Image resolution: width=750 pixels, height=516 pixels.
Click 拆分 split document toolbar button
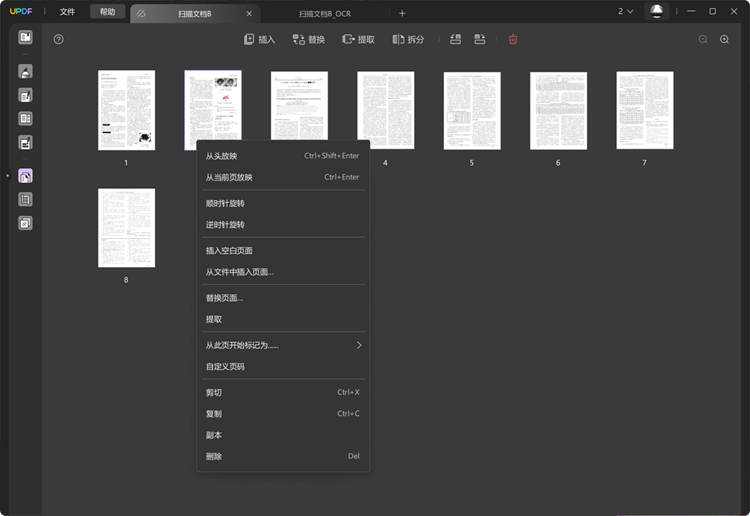pos(408,39)
